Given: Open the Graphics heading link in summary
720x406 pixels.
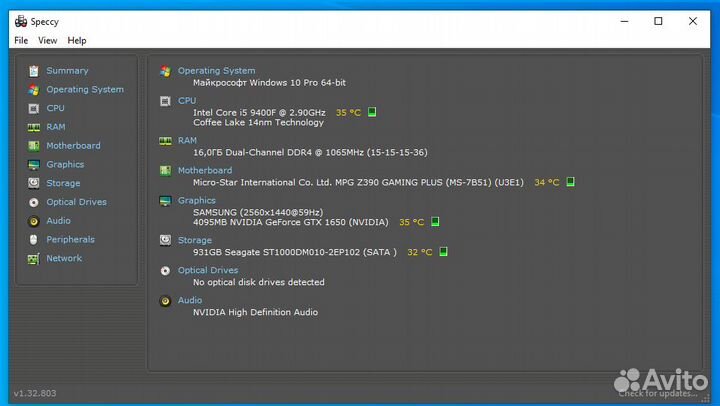Looking at the screenshot, I should pyautogui.click(x=197, y=201).
